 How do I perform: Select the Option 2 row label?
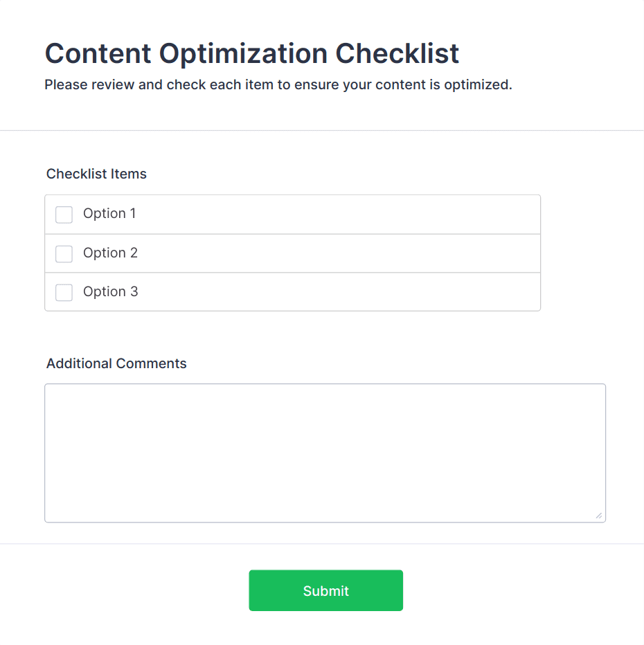click(110, 253)
